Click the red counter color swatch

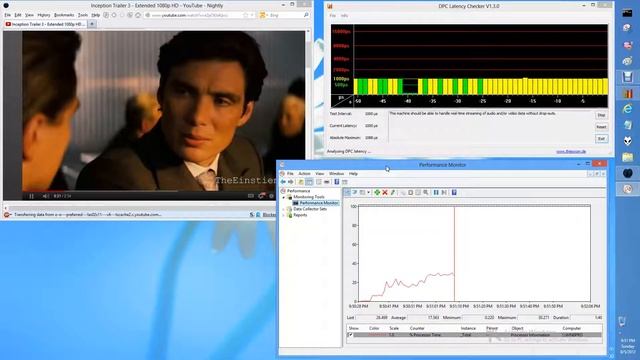click(377, 335)
